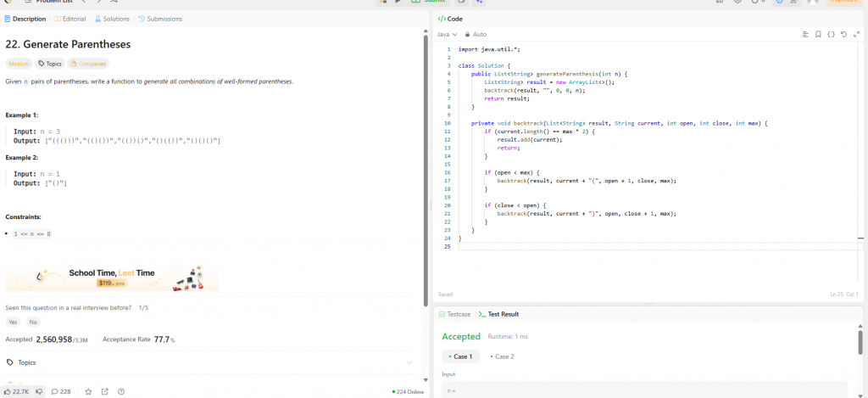This screenshot has width=868, height=398.
Task: Click the fullscreen expand icon in code editor
Action: point(856,34)
